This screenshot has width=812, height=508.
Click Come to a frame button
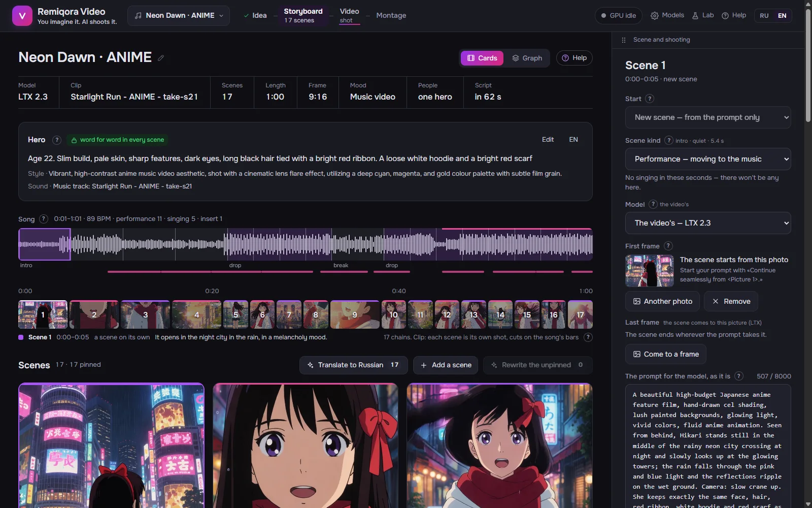[x=666, y=354]
